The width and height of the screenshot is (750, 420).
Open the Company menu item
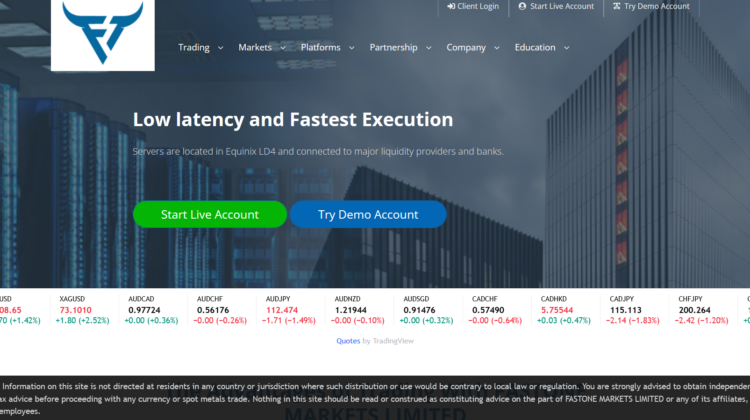tap(466, 47)
